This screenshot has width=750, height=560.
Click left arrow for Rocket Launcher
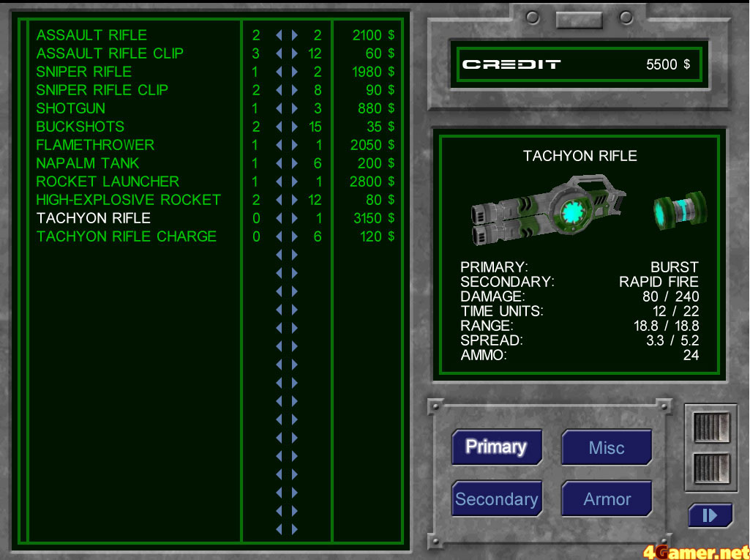[279, 182]
